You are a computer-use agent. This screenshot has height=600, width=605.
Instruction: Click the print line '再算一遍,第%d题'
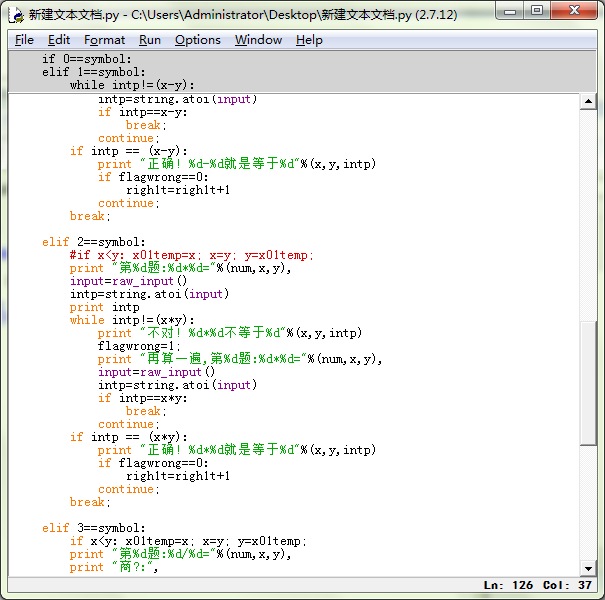[x=240, y=359]
